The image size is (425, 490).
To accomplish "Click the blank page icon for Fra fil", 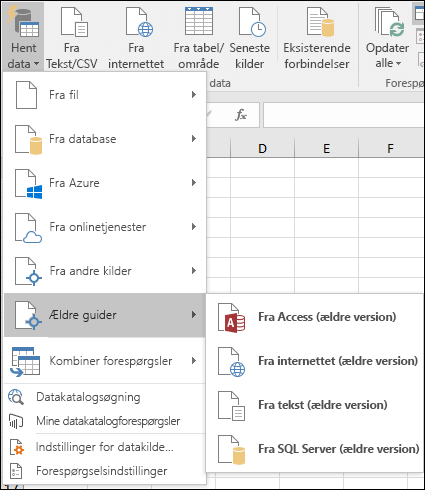I will click(x=26, y=95).
